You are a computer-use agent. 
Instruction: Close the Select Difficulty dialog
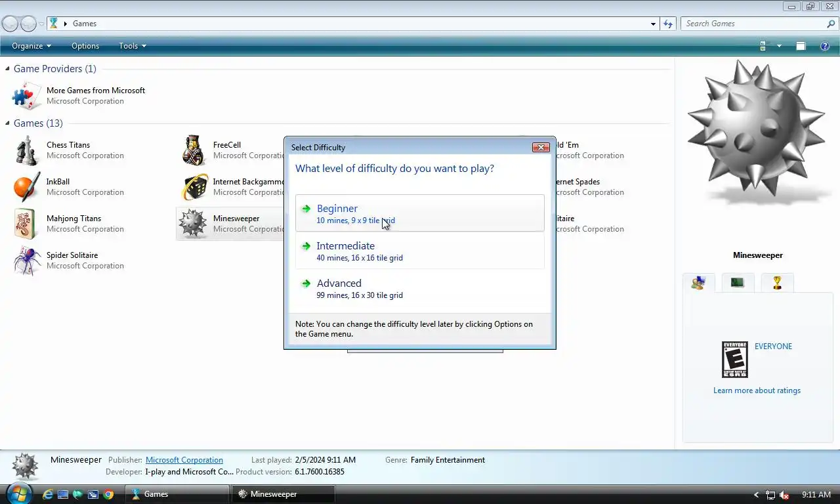coord(541,147)
